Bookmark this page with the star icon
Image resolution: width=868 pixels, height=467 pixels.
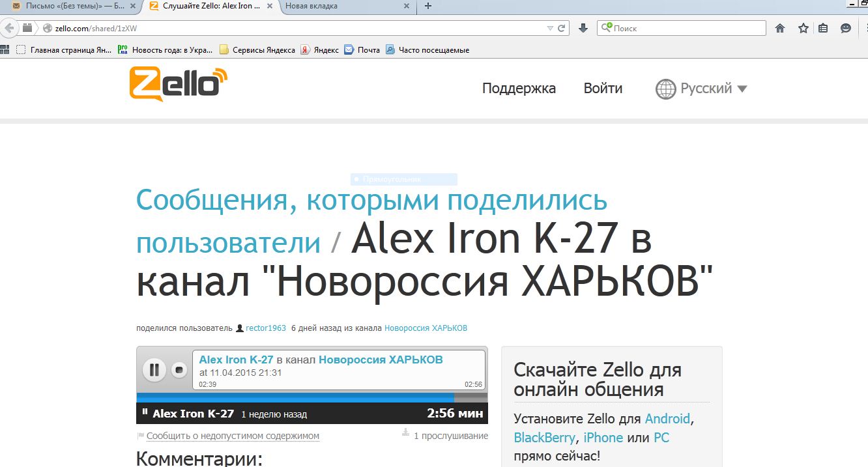coord(803,28)
